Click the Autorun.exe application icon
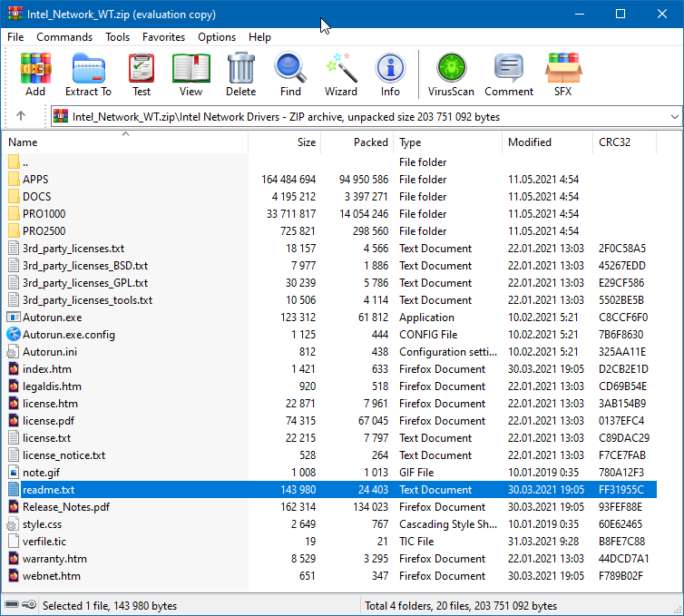 (x=14, y=318)
